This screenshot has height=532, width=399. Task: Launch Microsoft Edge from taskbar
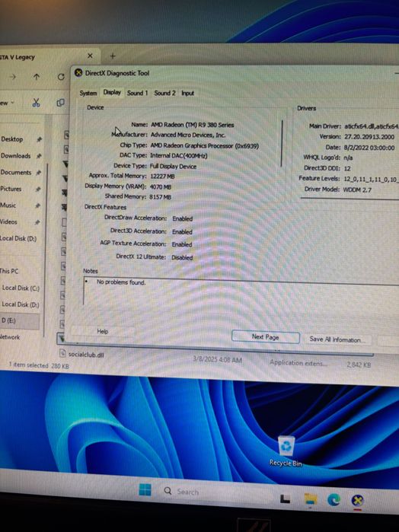(x=334, y=500)
